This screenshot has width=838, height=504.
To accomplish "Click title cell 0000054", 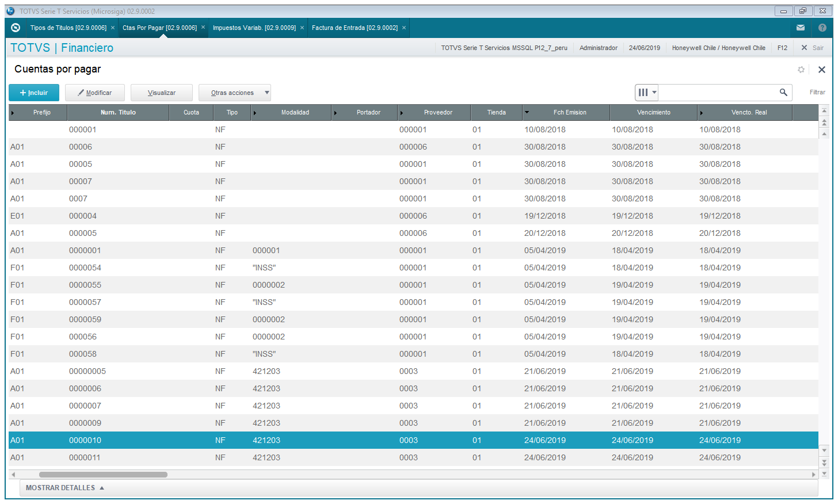I will coord(85,268).
